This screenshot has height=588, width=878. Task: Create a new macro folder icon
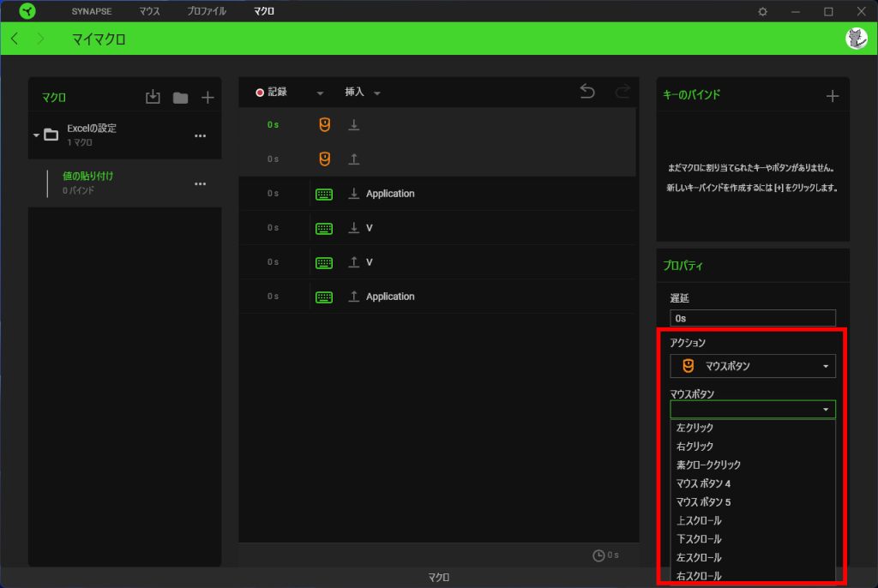(180, 98)
